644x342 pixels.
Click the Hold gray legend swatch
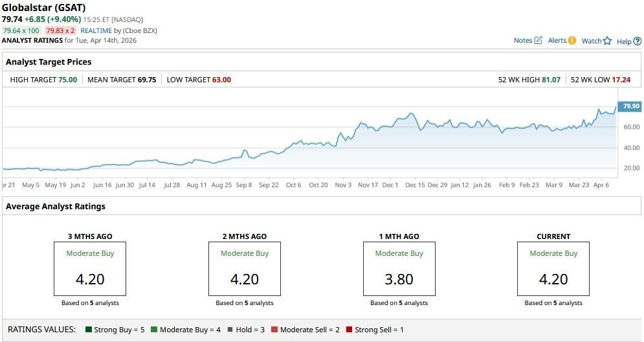click(x=230, y=329)
